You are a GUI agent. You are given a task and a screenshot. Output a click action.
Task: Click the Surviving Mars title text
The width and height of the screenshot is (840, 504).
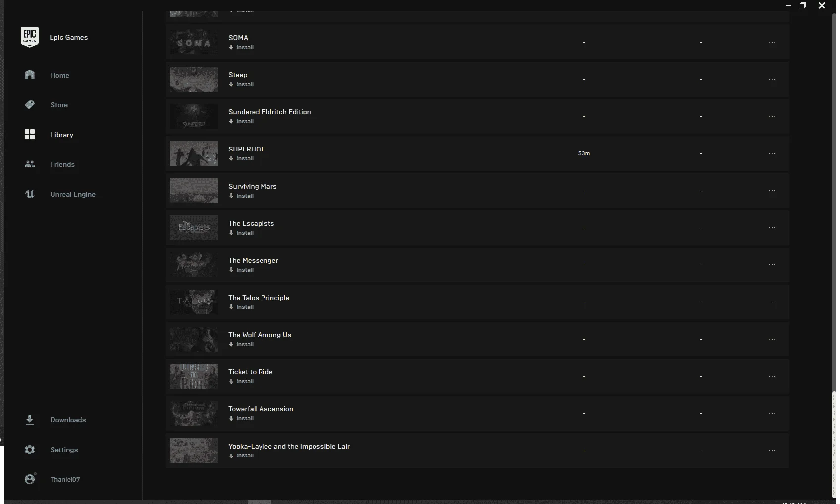(x=252, y=186)
